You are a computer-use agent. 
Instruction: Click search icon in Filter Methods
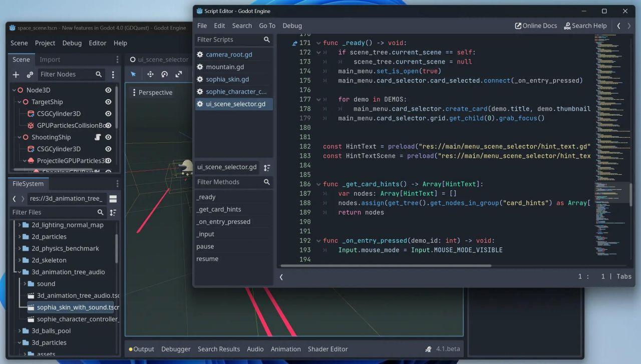tap(267, 182)
